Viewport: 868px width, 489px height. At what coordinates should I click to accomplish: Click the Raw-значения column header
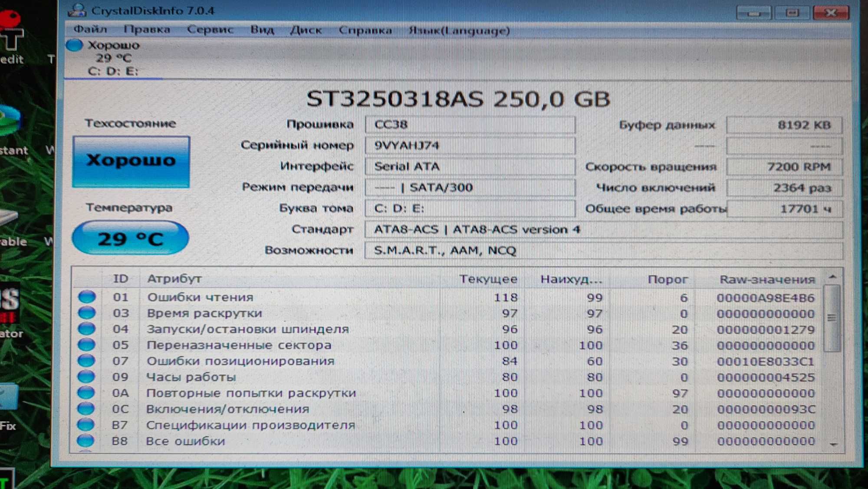point(767,280)
